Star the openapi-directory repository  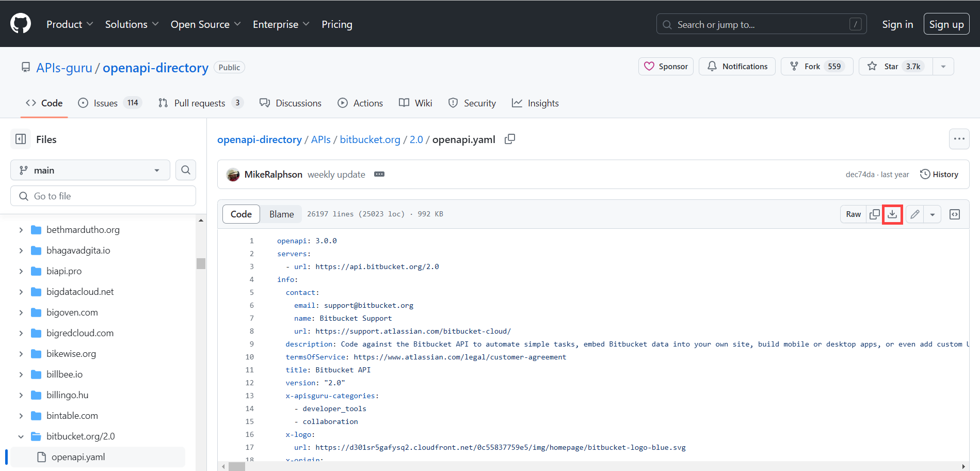click(x=895, y=67)
